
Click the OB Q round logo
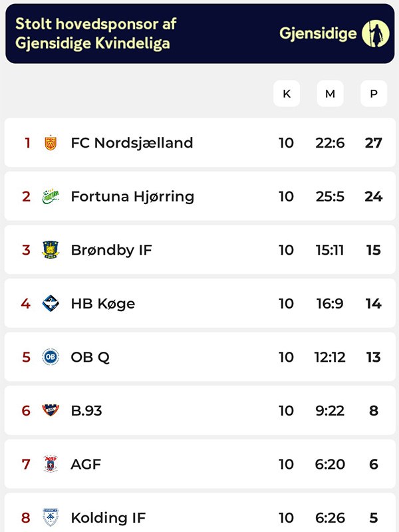(50, 357)
